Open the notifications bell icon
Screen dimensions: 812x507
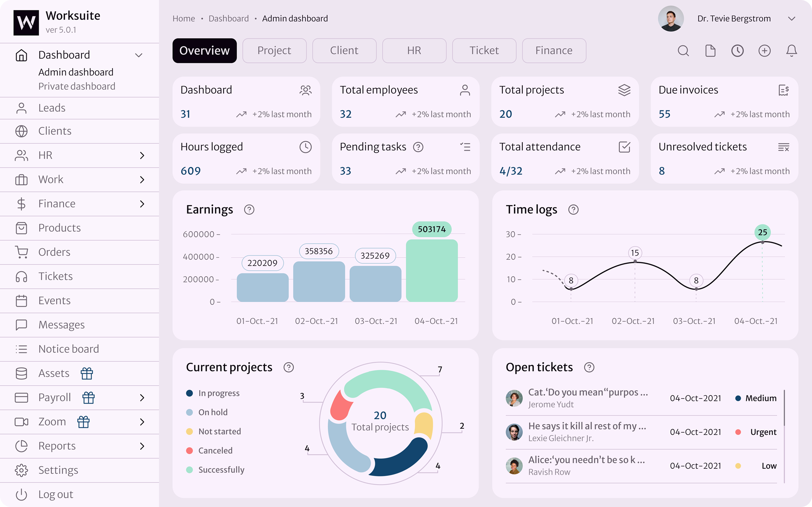(791, 51)
